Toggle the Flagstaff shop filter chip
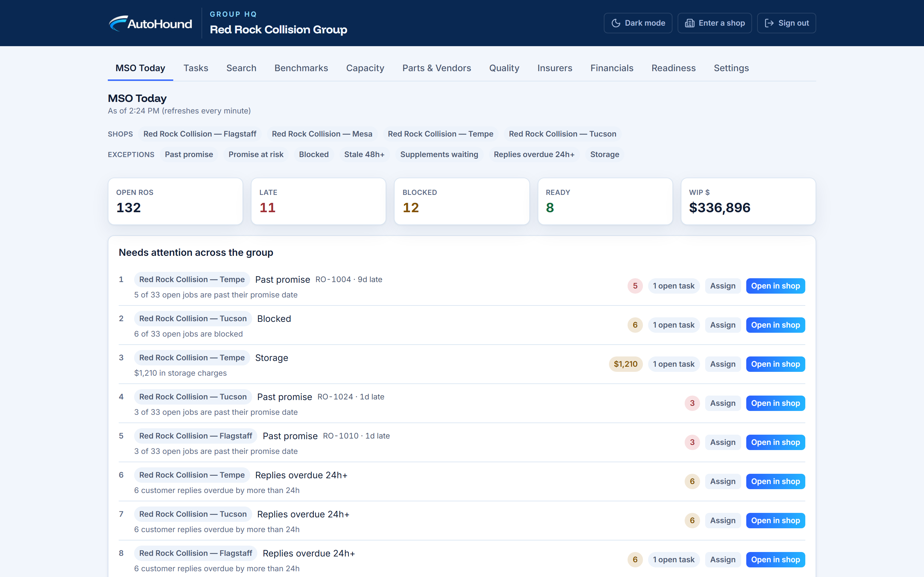 (x=200, y=134)
